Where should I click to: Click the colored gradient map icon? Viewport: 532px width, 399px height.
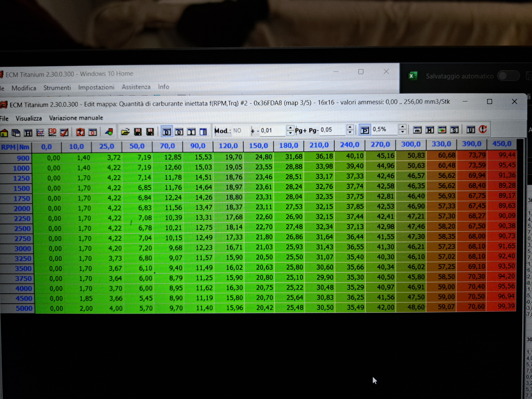[x=442, y=130]
